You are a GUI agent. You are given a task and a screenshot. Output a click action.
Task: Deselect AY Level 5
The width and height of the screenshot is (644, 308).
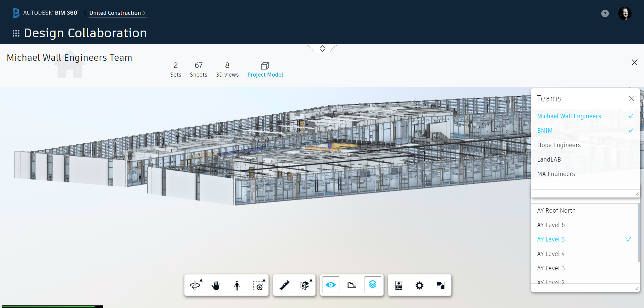coord(584,239)
